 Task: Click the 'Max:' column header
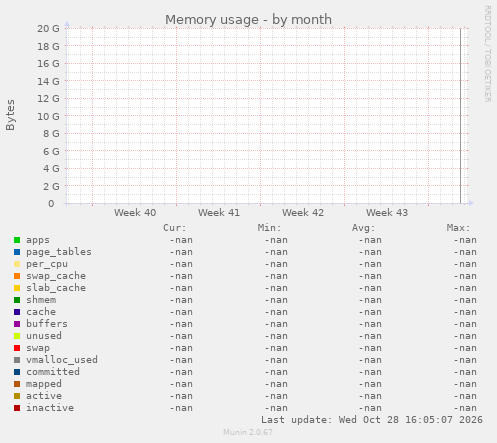tap(458, 228)
